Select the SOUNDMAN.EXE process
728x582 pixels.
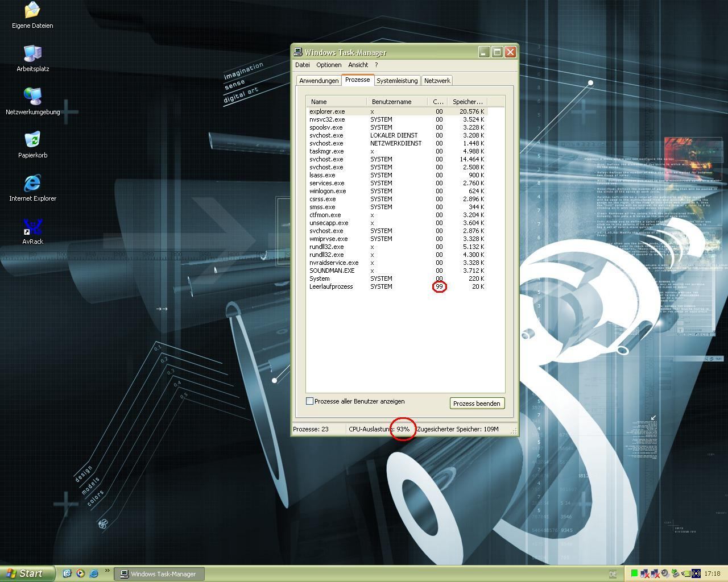pos(397,271)
